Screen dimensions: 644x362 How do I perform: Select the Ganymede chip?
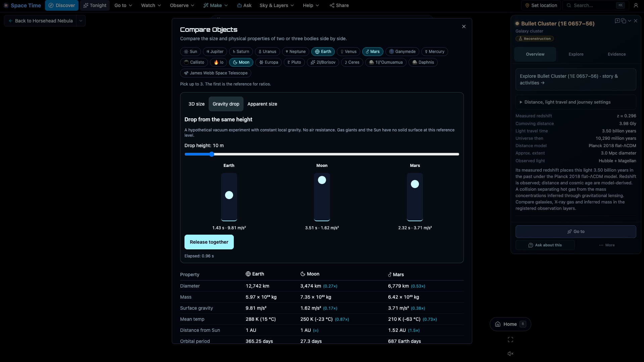tap(402, 52)
